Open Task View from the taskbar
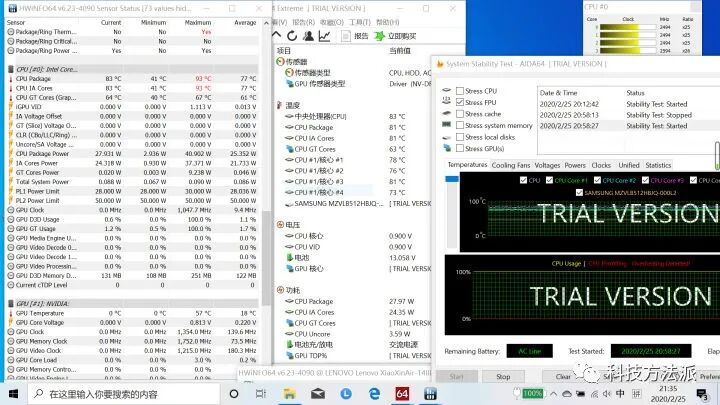Screen dimensions: 720x405 click(260, 394)
